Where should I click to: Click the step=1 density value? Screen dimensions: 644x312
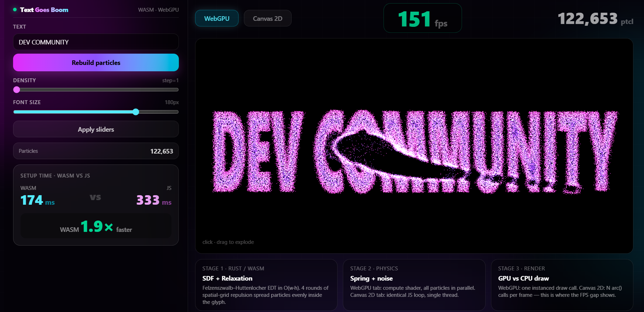pyautogui.click(x=170, y=80)
